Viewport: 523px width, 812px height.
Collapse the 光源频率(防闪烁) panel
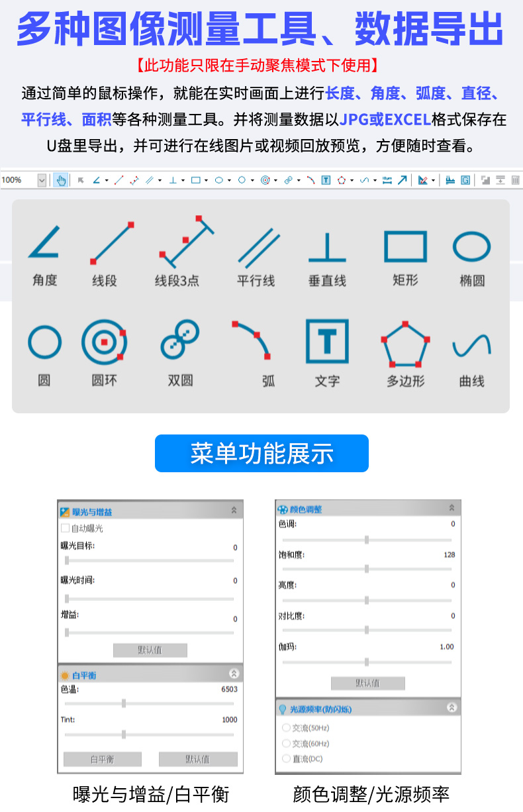[452, 707]
